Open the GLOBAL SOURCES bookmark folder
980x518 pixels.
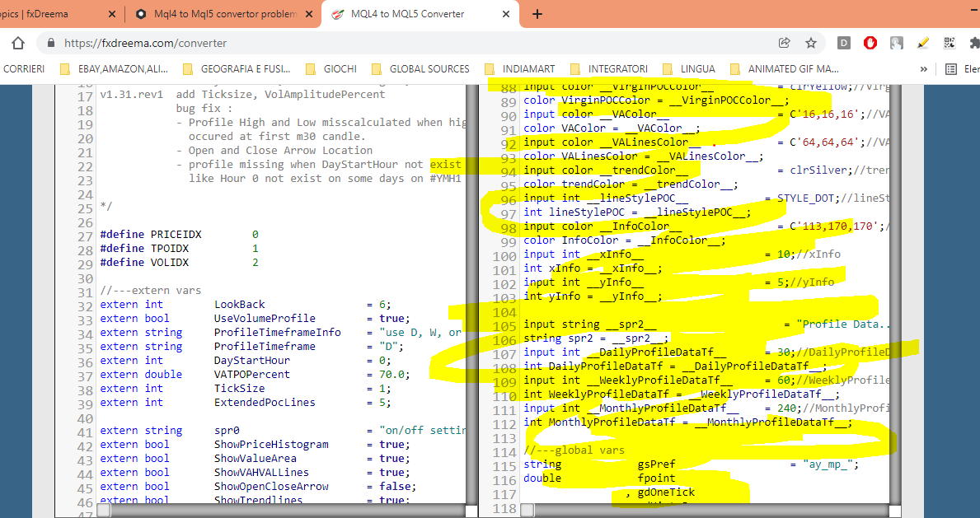(x=420, y=69)
